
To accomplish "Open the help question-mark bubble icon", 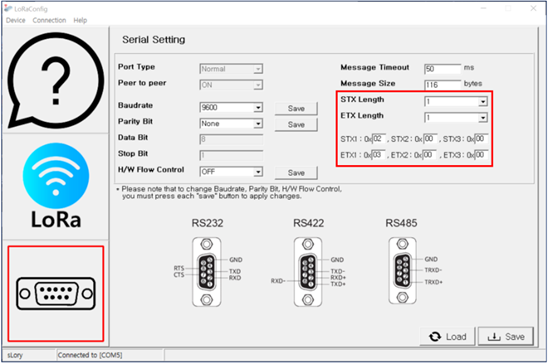I will pos(56,81).
